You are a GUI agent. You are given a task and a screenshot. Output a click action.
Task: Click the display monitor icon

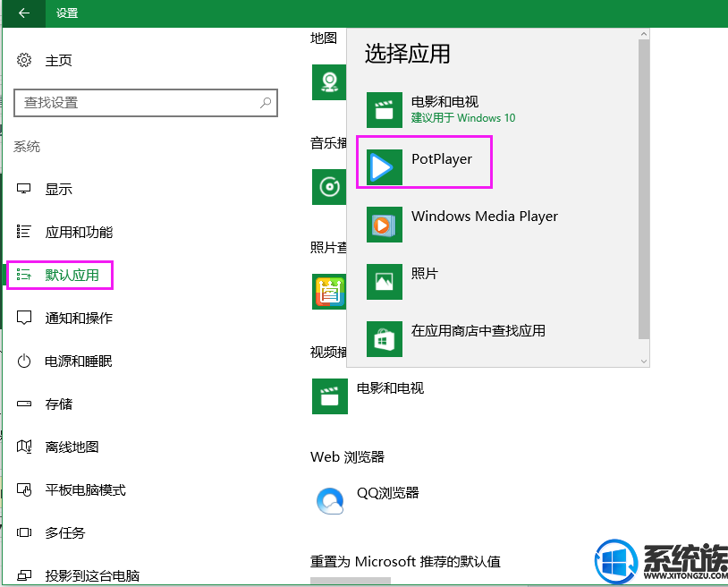tap(23, 189)
